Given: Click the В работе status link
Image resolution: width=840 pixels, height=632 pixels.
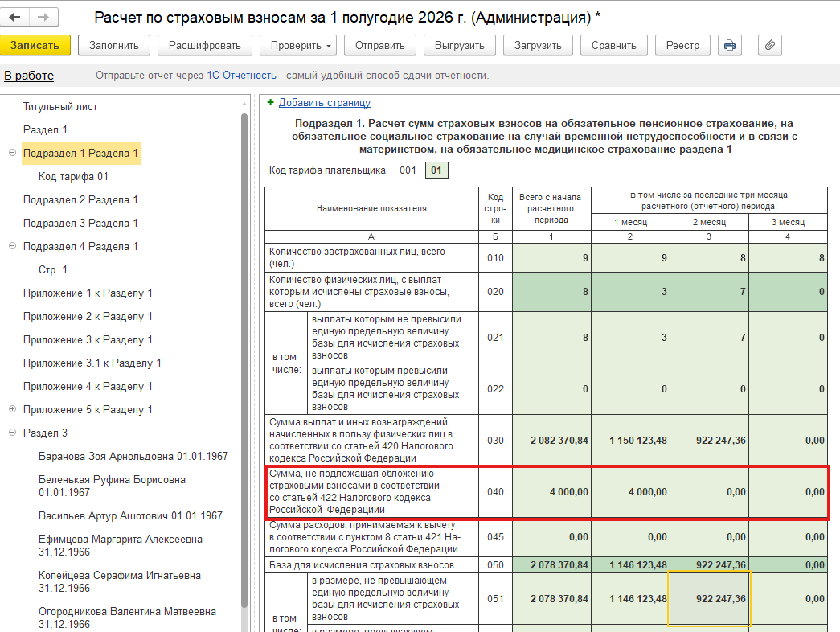Looking at the screenshot, I should 29,76.
